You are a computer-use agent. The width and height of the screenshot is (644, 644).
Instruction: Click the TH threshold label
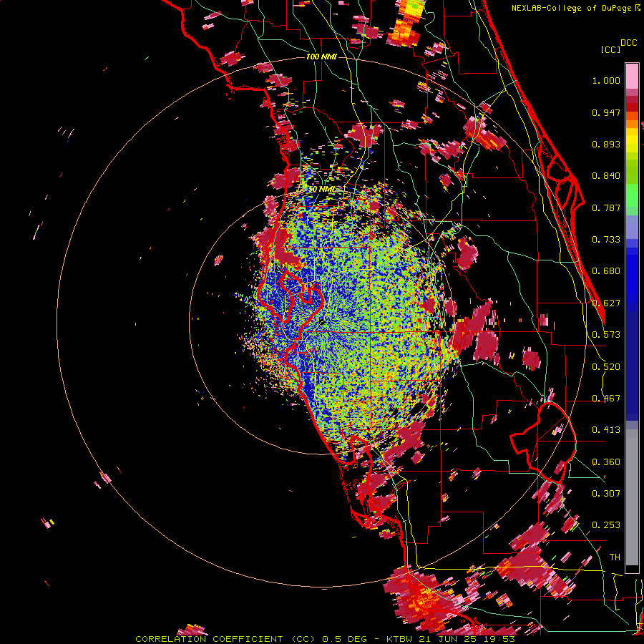pyautogui.click(x=615, y=557)
